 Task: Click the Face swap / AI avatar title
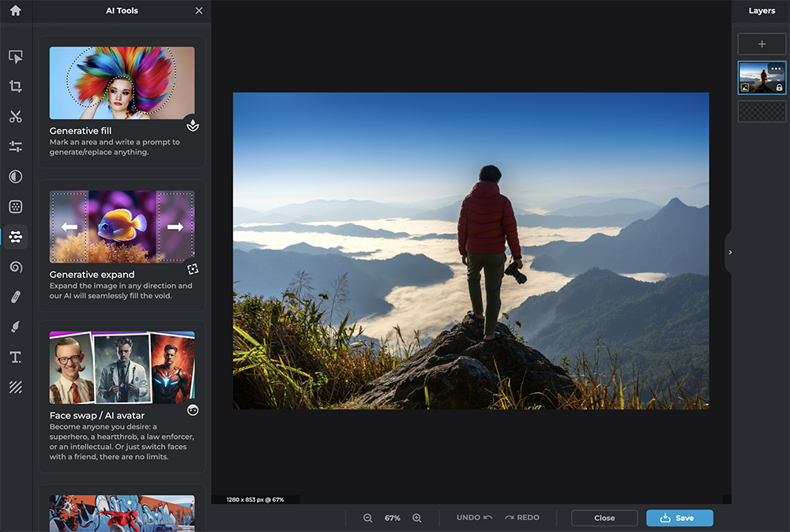coord(96,415)
